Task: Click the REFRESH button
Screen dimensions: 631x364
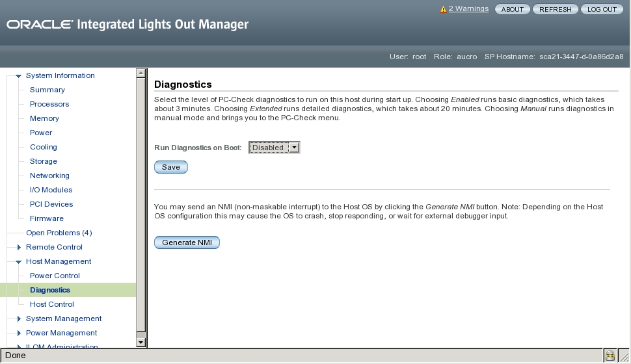Action: pos(556,9)
